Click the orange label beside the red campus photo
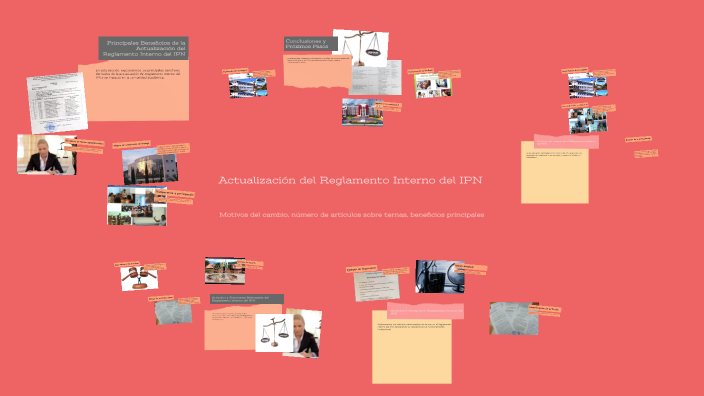This screenshot has height=396, width=704. click(388, 105)
